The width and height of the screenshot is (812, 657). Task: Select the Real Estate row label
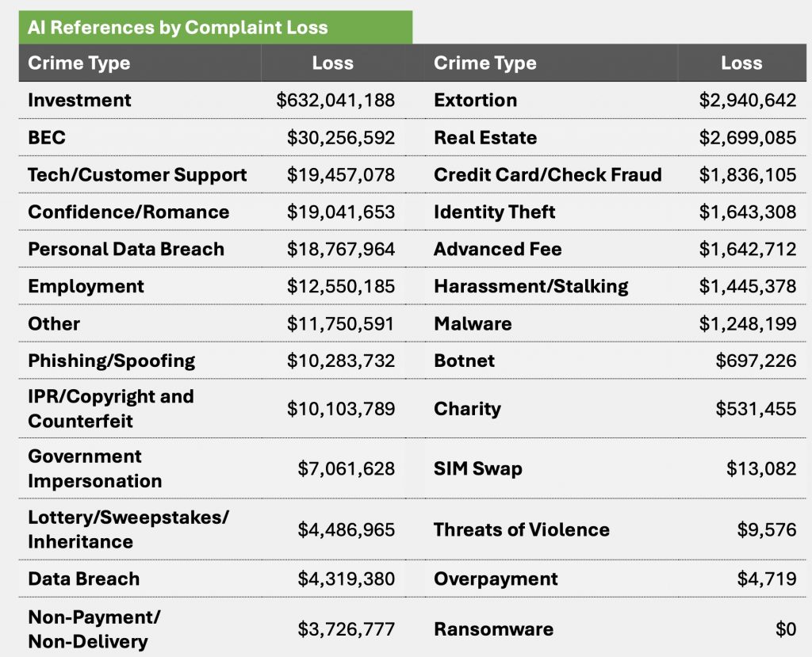click(485, 138)
